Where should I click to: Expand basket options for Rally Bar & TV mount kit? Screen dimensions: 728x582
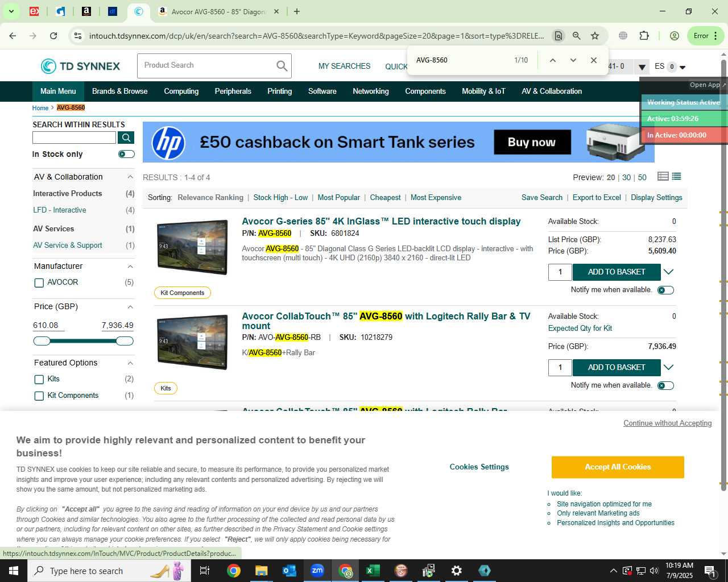(x=669, y=367)
